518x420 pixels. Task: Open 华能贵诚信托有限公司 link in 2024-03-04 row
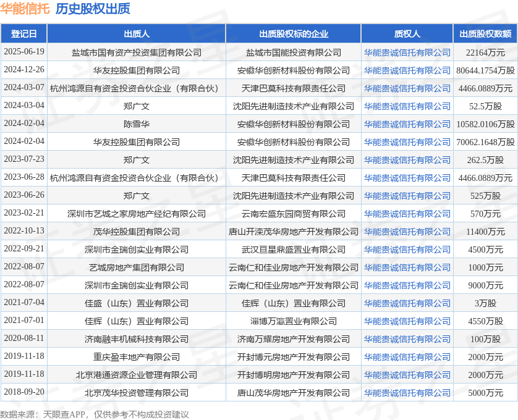click(407, 106)
